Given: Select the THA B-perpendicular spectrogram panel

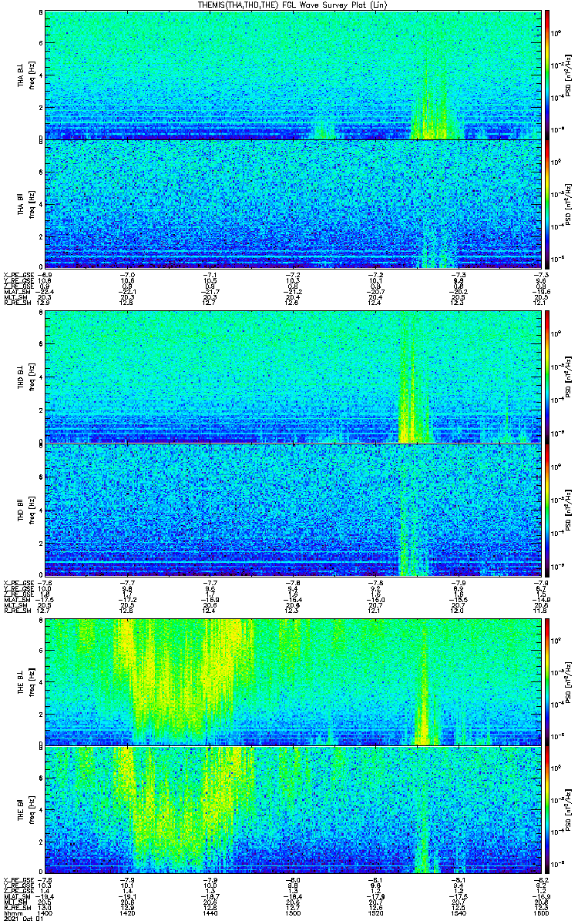Looking at the screenshot, I should [294, 75].
